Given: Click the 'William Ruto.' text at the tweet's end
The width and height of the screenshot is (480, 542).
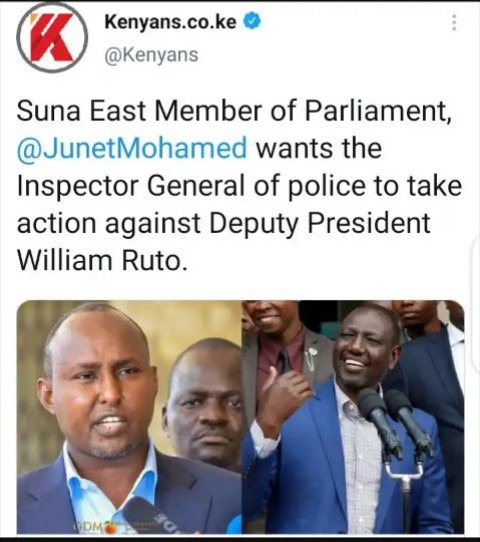Looking at the screenshot, I should click(x=102, y=260).
